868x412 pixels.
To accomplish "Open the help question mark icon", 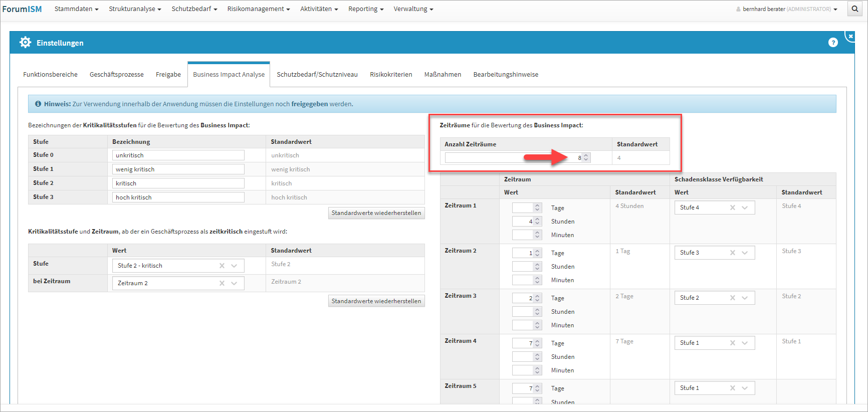I will pos(833,43).
